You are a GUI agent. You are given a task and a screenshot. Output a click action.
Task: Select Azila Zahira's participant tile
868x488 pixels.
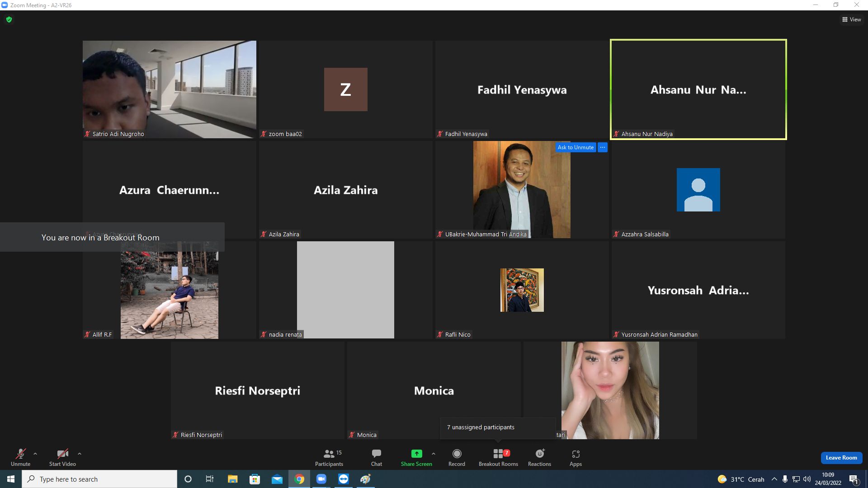(346, 190)
